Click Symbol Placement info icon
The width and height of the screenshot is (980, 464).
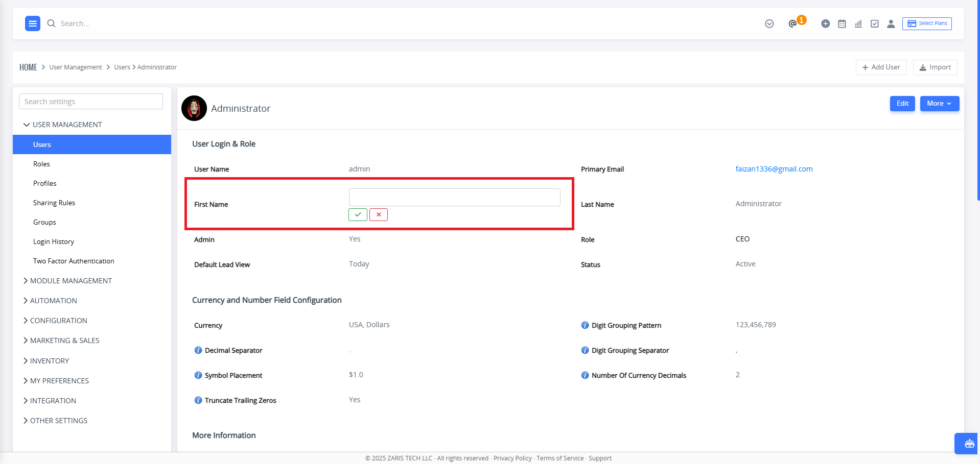tap(198, 375)
